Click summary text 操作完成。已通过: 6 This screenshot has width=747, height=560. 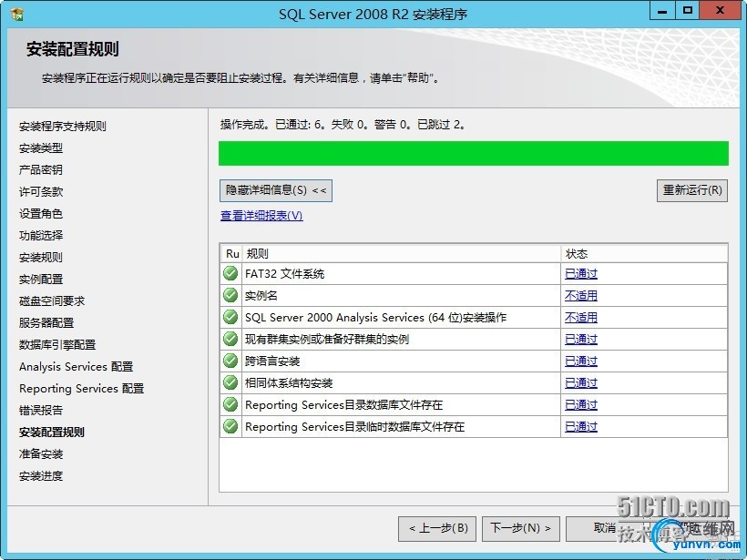coord(272,125)
